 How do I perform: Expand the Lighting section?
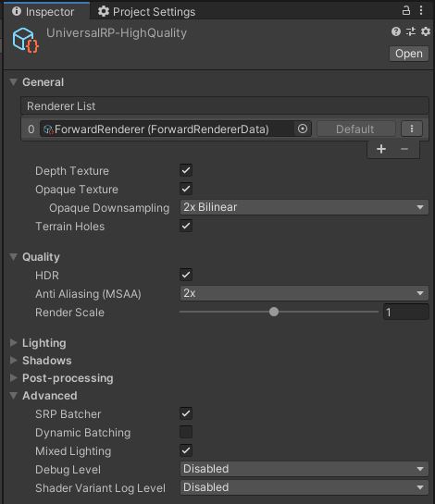tap(13, 343)
